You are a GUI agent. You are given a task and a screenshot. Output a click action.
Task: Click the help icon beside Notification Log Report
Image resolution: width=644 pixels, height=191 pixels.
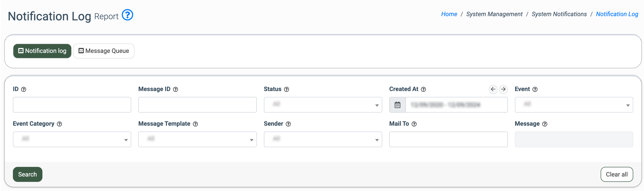[127, 15]
